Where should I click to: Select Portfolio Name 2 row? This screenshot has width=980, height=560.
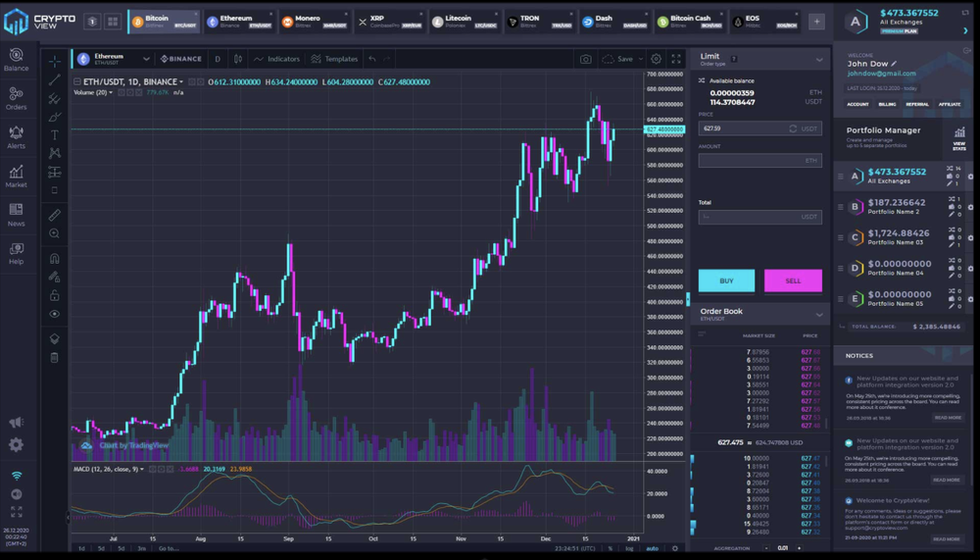pos(904,207)
